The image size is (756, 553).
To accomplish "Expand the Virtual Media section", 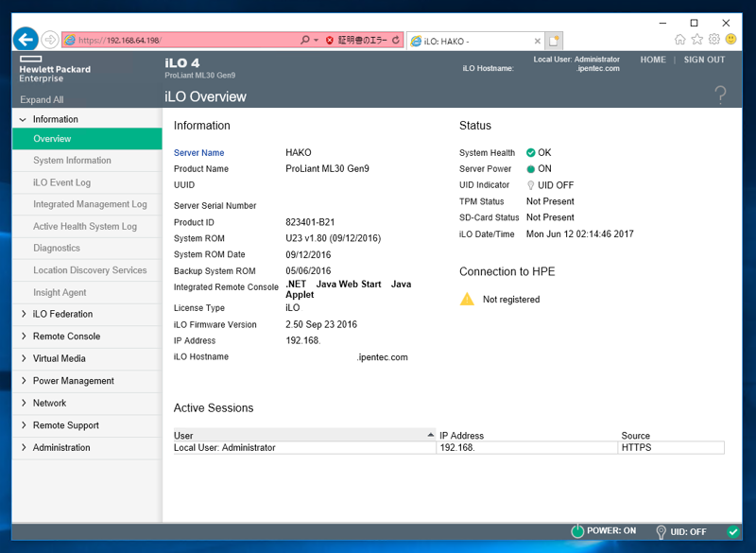I will [x=24, y=358].
